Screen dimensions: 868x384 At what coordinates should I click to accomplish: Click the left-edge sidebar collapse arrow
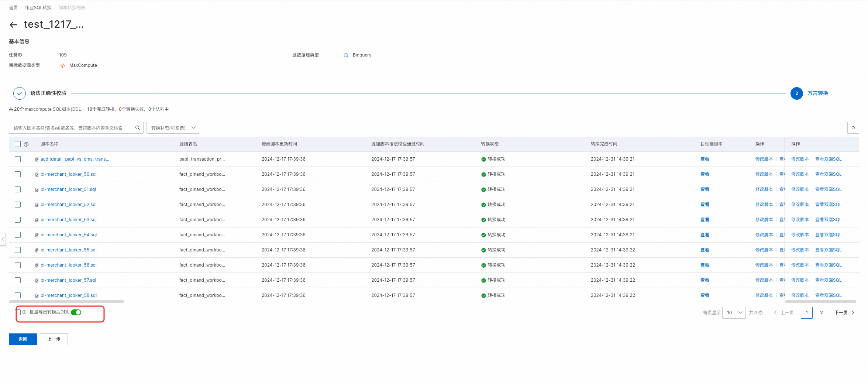tap(3, 239)
